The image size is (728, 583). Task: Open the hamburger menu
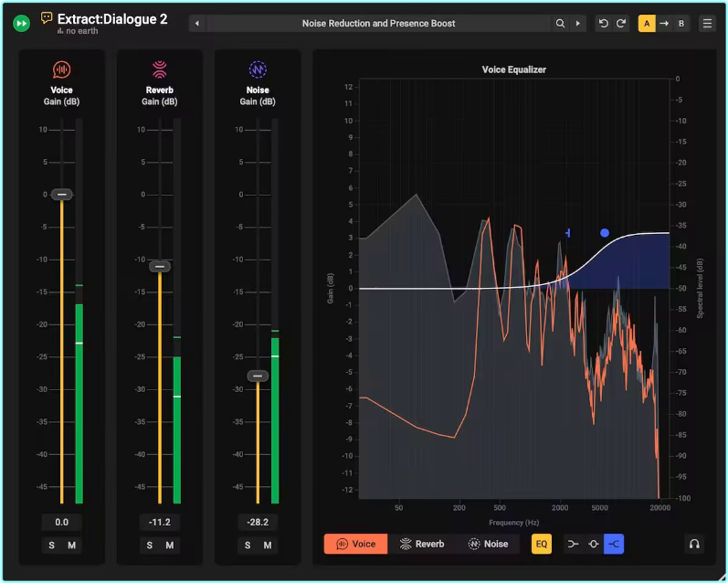[x=707, y=24]
